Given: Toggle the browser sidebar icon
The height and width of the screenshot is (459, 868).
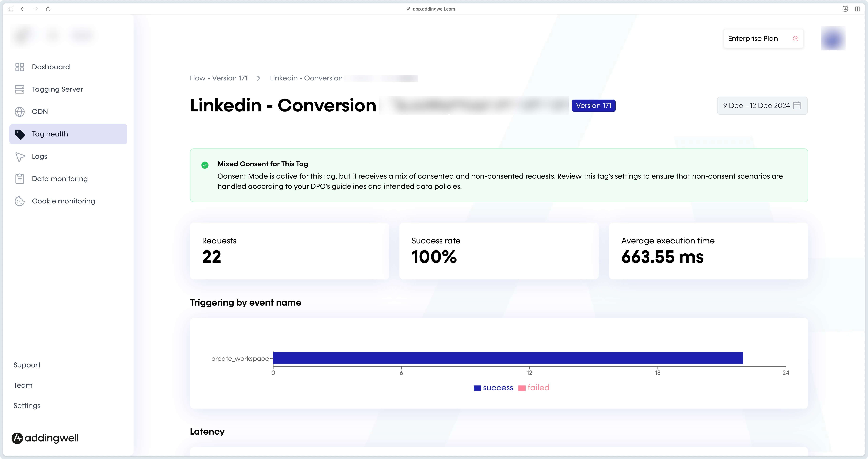Looking at the screenshot, I should (11, 9).
